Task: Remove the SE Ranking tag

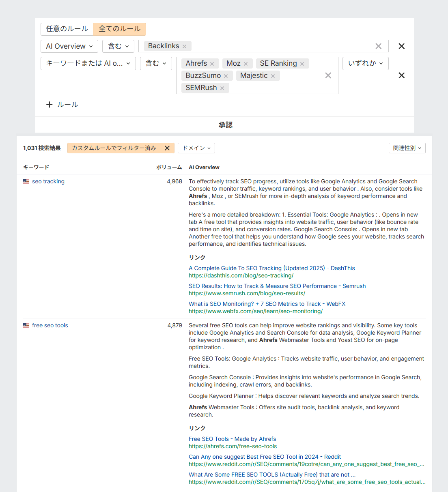Action: 302,63
